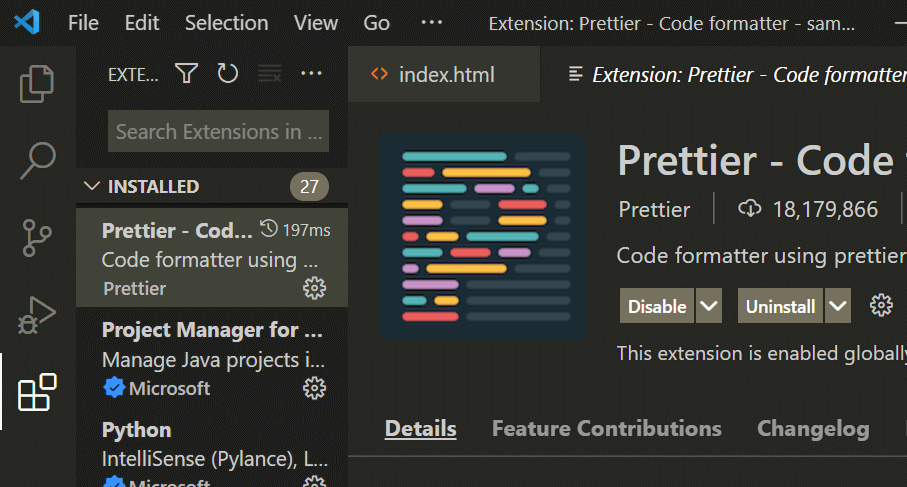
Task: Click the Extension tab's lines icon
Action: coord(575,73)
